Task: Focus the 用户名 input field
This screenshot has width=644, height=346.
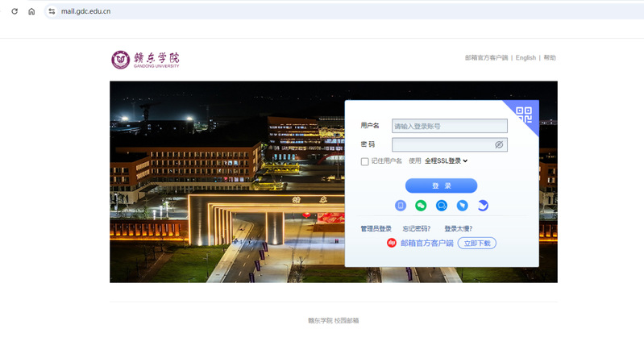Action: 450,126
